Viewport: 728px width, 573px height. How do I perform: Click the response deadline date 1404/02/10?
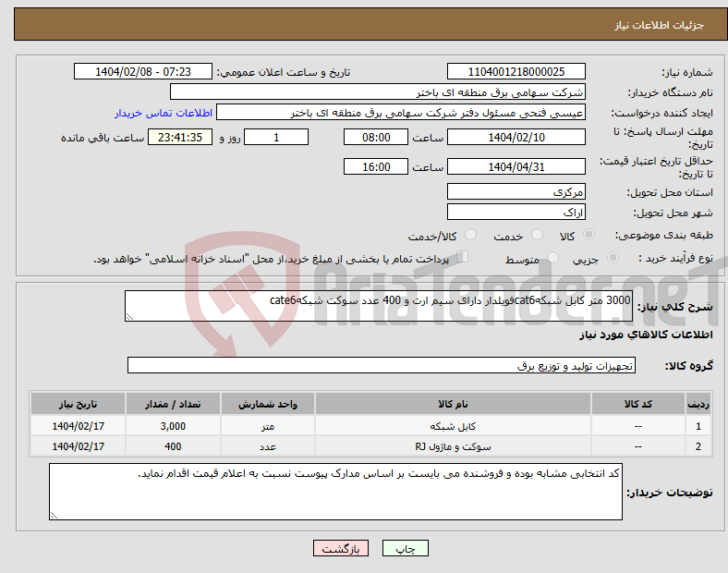[x=516, y=137]
